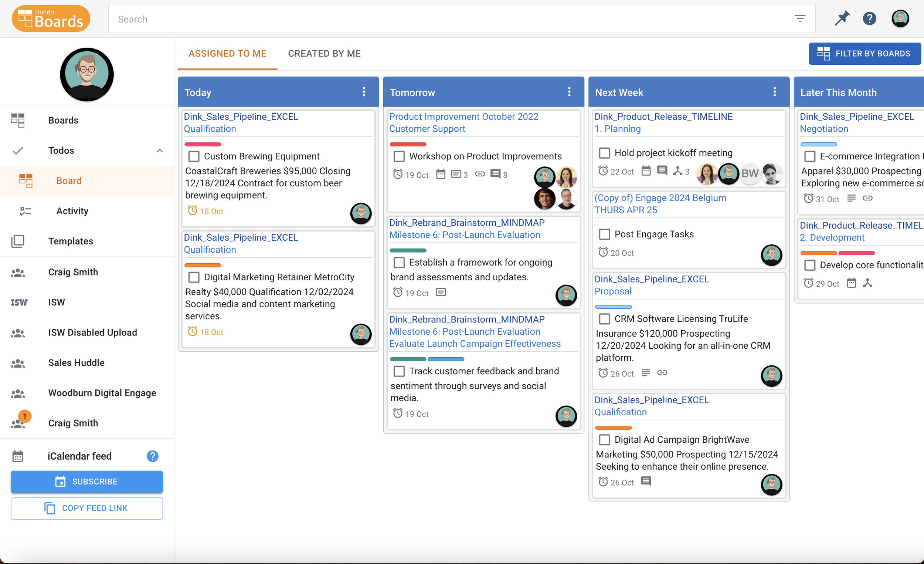
Task: Click the iCalendar feed help icon
Action: point(152,456)
